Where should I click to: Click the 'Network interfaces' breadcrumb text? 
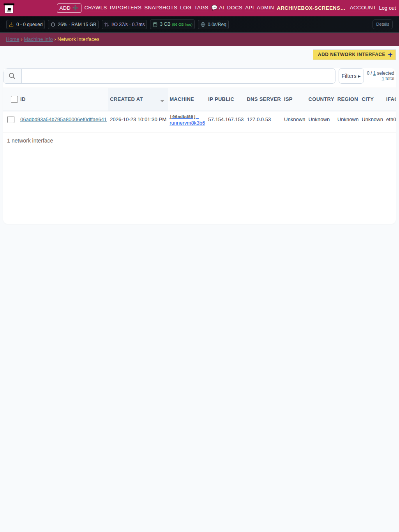[x=78, y=39]
